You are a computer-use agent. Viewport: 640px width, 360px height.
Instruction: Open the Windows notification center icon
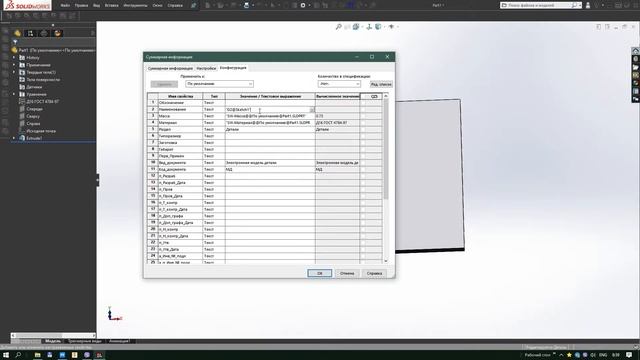tap(629, 355)
